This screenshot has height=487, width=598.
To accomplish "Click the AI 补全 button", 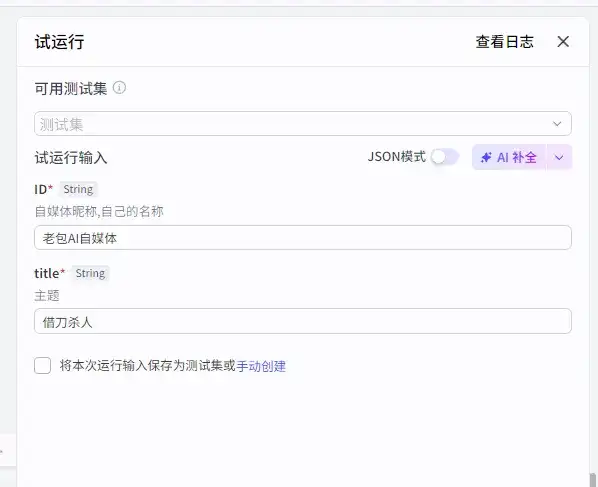I will point(509,157).
